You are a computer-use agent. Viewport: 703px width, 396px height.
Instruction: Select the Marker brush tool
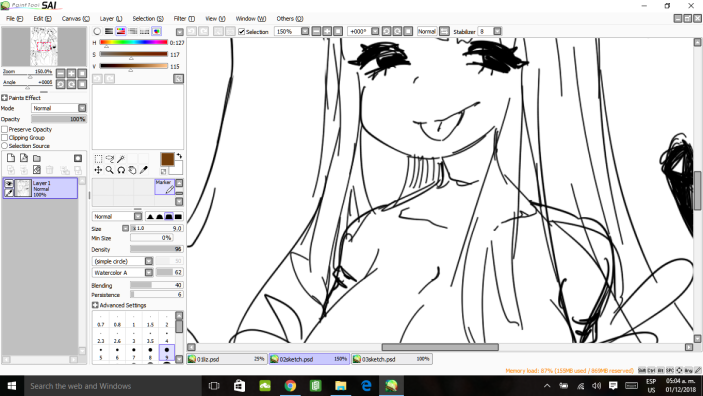pos(165,187)
